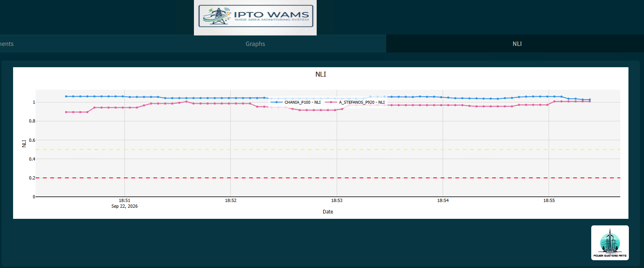Click the 18:55 x-axis tick label

click(x=549, y=200)
